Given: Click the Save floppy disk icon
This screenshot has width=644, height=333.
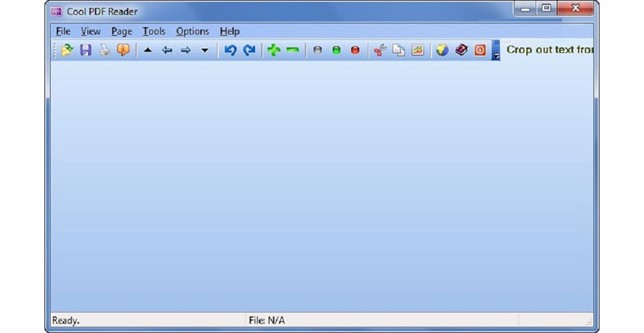Looking at the screenshot, I should 85,50.
